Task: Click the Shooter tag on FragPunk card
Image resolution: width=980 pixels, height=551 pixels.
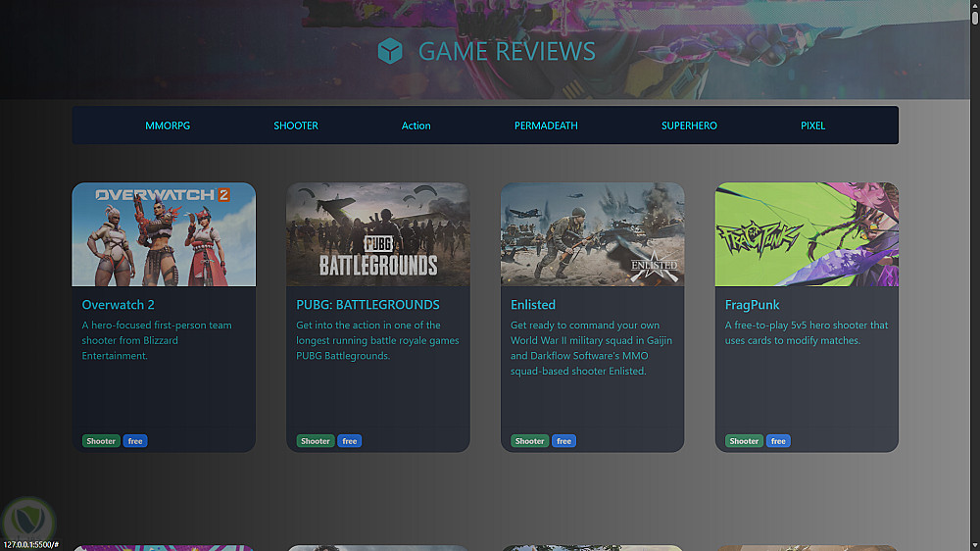Action: tap(744, 441)
